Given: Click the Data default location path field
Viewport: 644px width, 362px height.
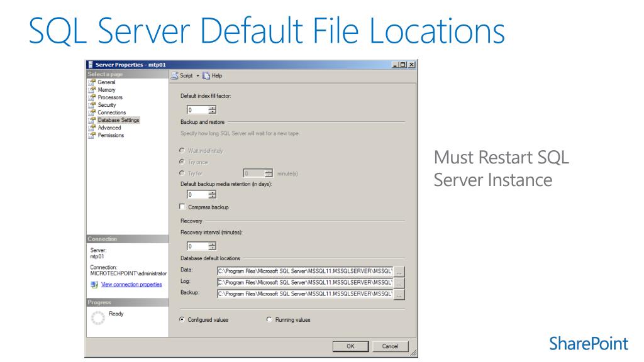Looking at the screenshot, I should coord(305,271).
